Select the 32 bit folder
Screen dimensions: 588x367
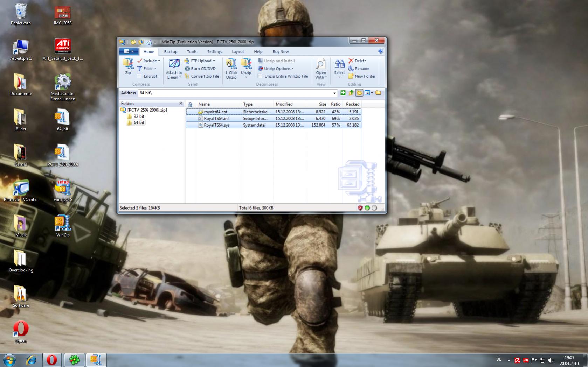(136, 117)
